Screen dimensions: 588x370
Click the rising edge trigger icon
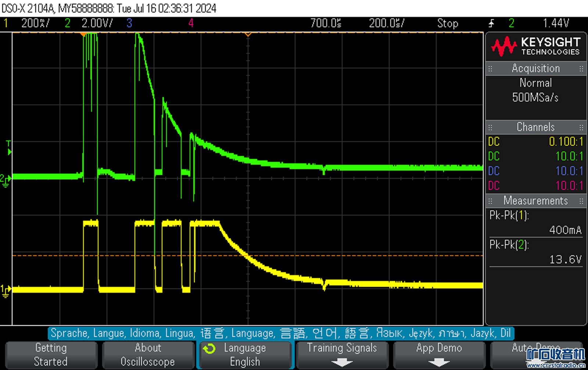tap(491, 24)
